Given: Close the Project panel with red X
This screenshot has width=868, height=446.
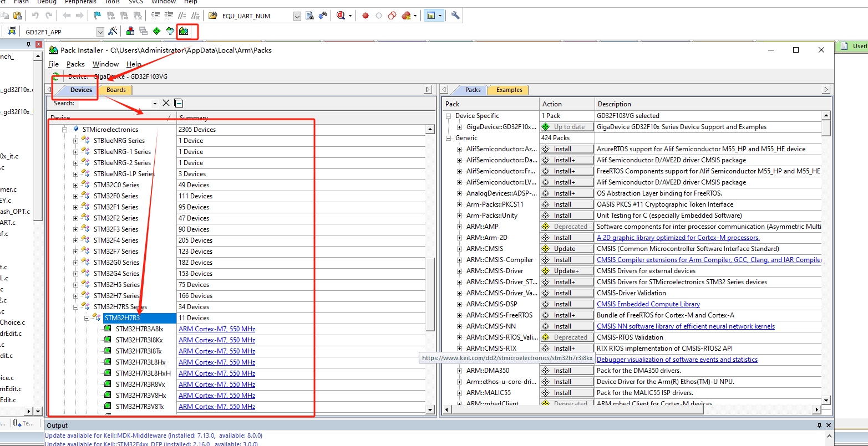Looking at the screenshot, I should [38, 44].
